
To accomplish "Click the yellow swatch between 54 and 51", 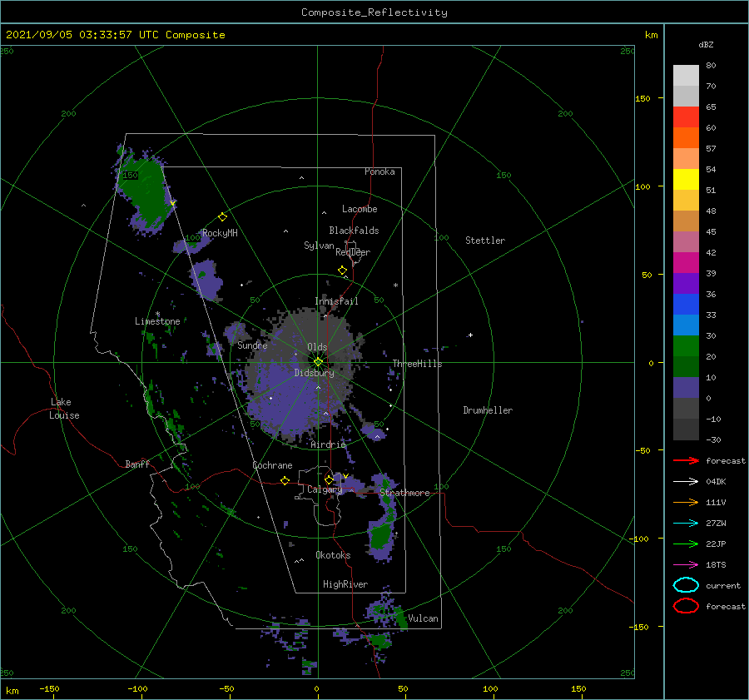I will [686, 179].
